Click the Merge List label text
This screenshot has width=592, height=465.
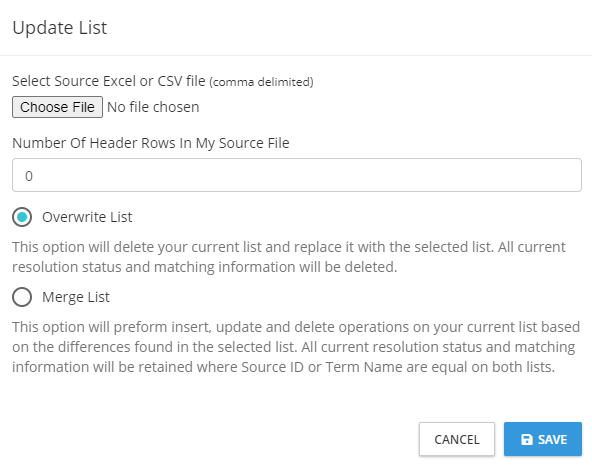pyautogui.click(x=76, y=297)
